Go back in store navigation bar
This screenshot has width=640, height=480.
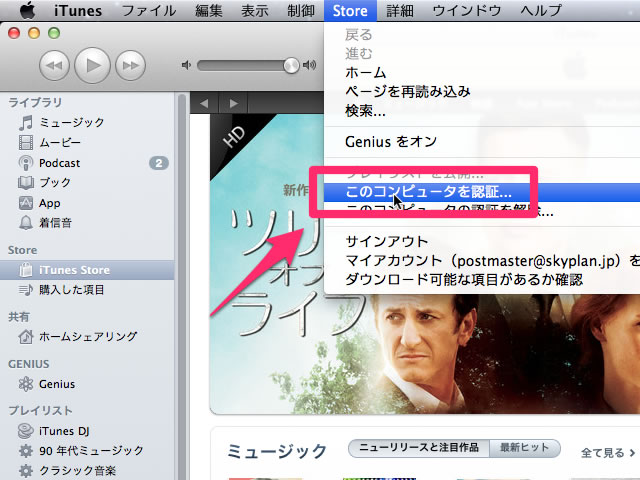click(x=204, y=103)
